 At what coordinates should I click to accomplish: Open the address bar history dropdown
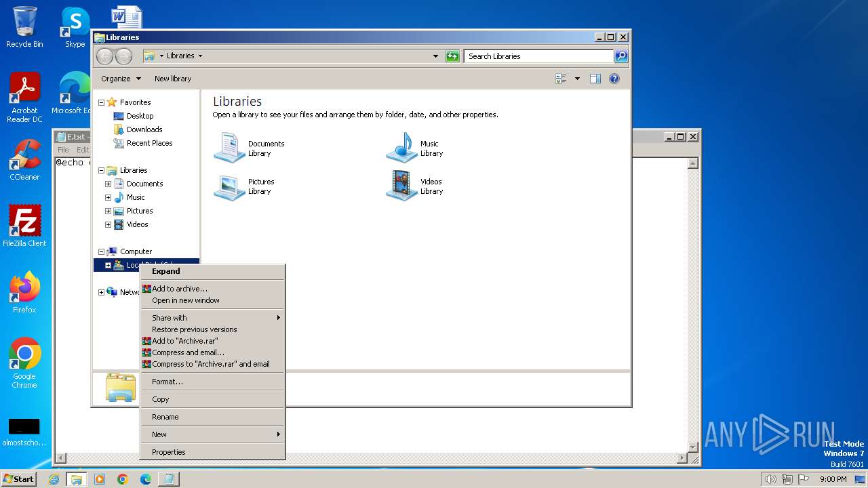(435, 56)
